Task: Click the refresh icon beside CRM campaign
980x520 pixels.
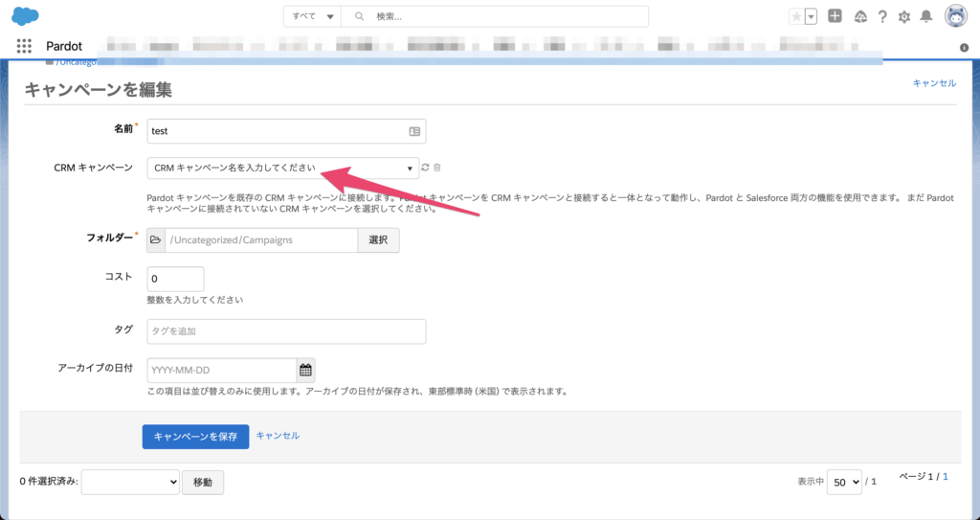Action: [425, 167]
